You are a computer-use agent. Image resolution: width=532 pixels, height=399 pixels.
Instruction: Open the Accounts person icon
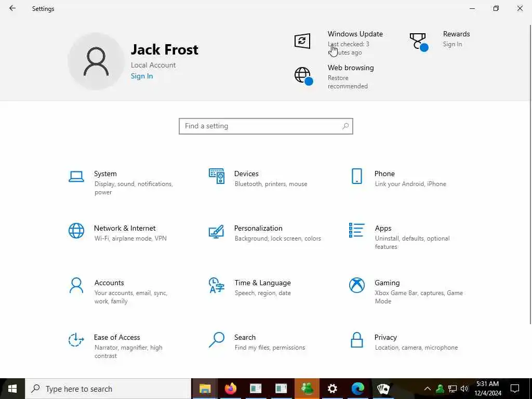click(x=76, y=285)
